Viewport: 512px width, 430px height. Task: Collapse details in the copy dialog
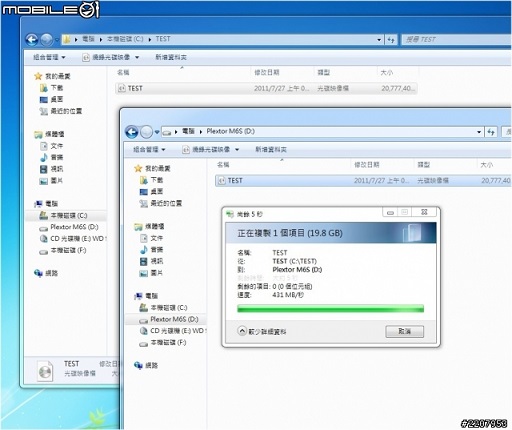(x=262, y=331)
